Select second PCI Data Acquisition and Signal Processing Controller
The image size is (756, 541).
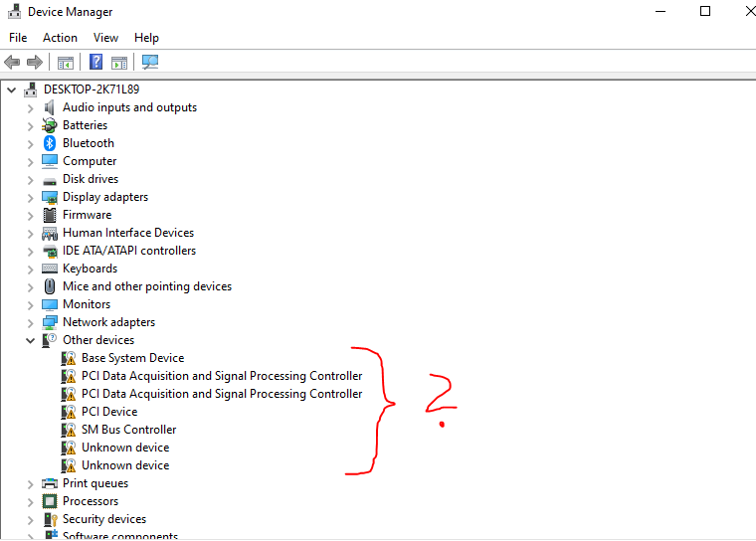click(x=222, y=394)
